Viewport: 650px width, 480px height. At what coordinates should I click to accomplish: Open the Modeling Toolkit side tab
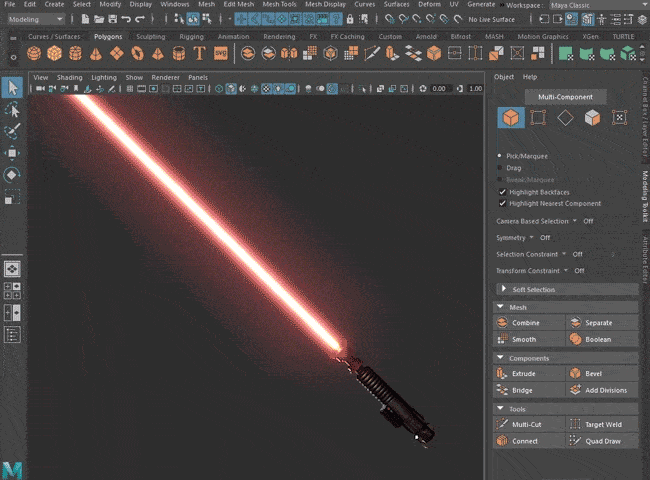click(645, 196)
